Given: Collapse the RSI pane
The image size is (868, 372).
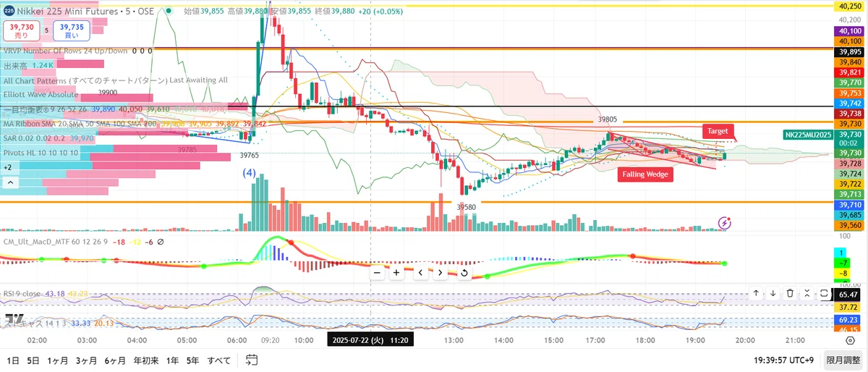Looking at the screenshot, I should [807, 293].
